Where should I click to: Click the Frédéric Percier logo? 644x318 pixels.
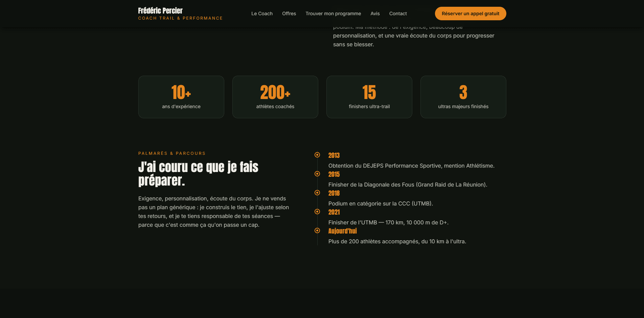pyautogui.click(x=160, y=10)
